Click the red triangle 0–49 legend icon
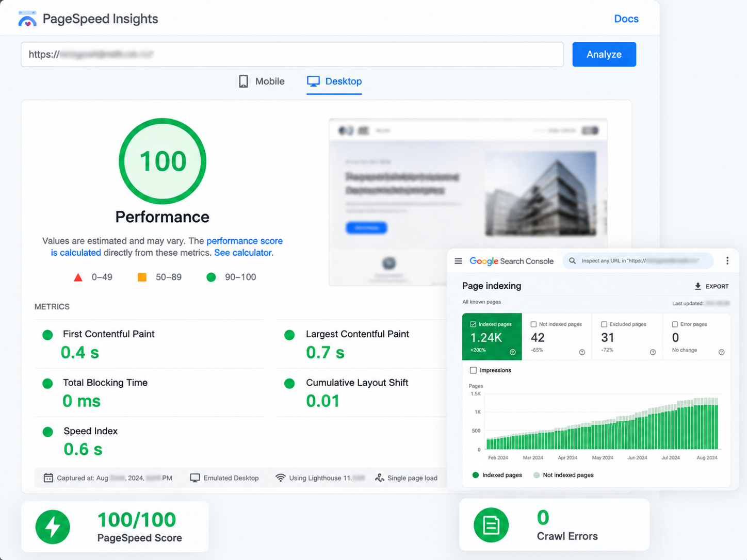This screenshot has width=747, height=560. tap(78, 277)
